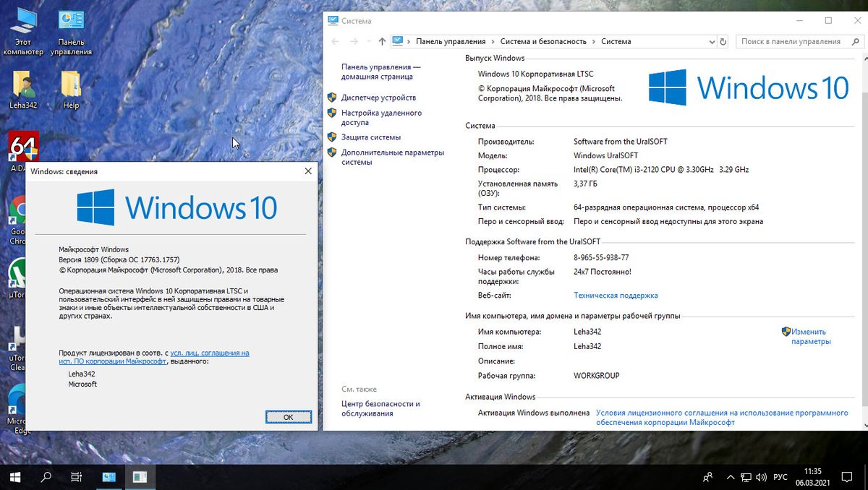Click the final Система breadcrumb
This screenshot has height=490, width=868.
pyautogui.click(x=616, y=42)
